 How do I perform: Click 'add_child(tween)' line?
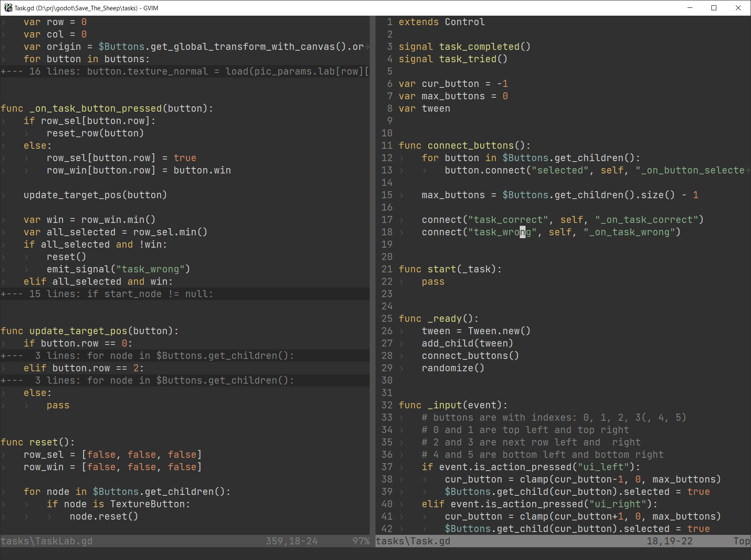467,343
